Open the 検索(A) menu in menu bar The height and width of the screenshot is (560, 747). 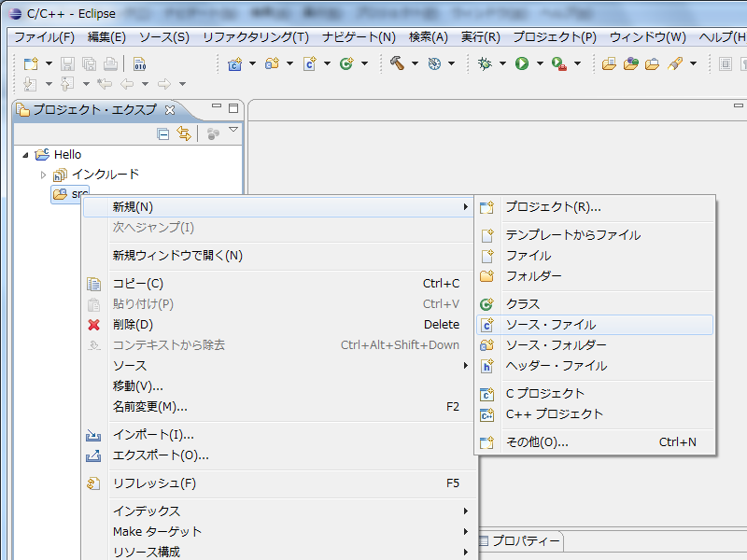click(x=428, y=37)
